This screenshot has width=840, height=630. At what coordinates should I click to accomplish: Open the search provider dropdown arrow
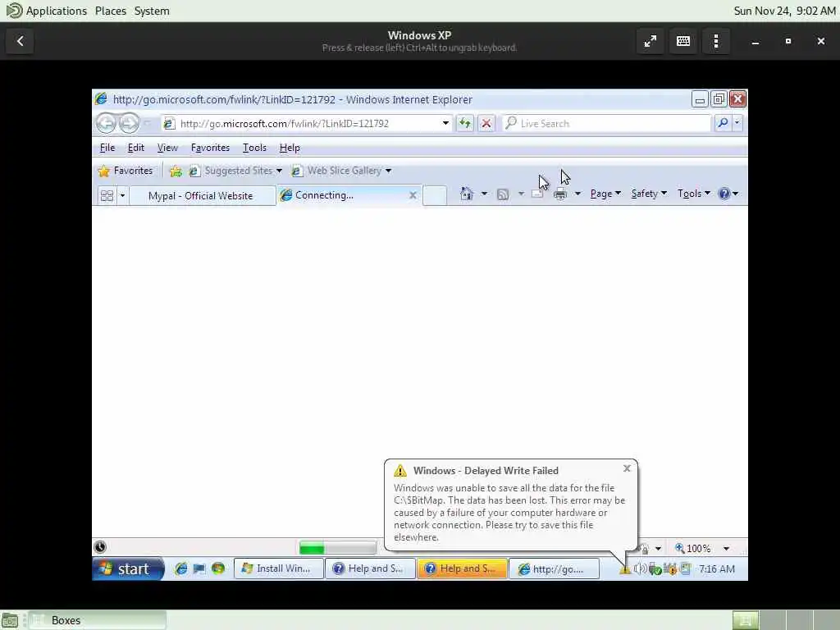737,123
